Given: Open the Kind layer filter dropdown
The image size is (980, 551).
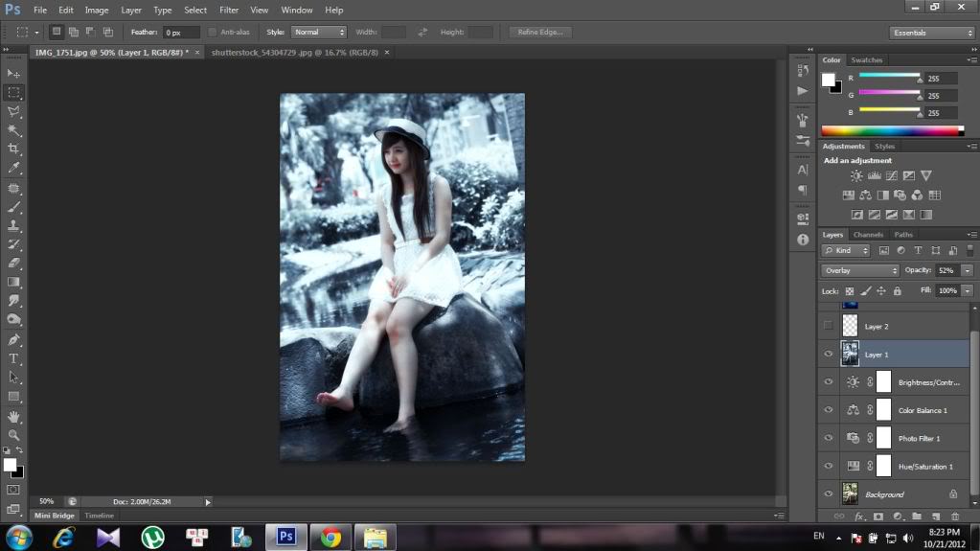Looking at the screenshot, I should point(846,251).
